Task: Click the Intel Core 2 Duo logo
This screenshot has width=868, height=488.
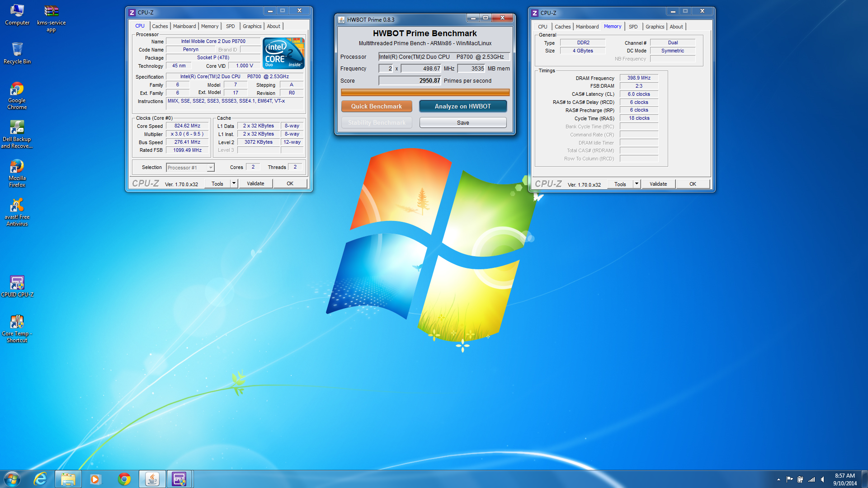Action: (283, 53)
